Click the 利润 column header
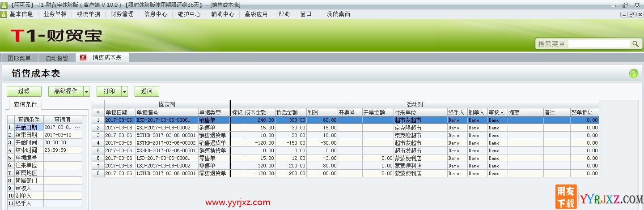The height and width of the screenshot is (210, 644). point(322,112)
